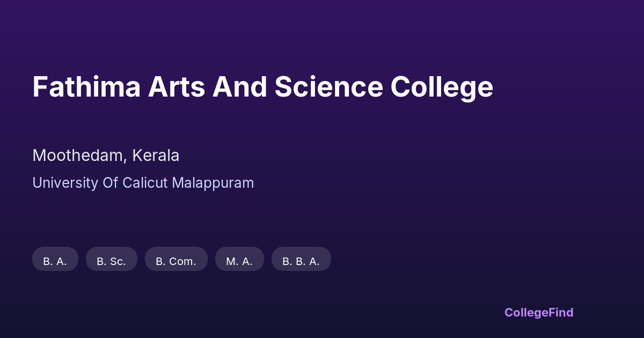Select the word Kerala in the location

pos(156,156)
